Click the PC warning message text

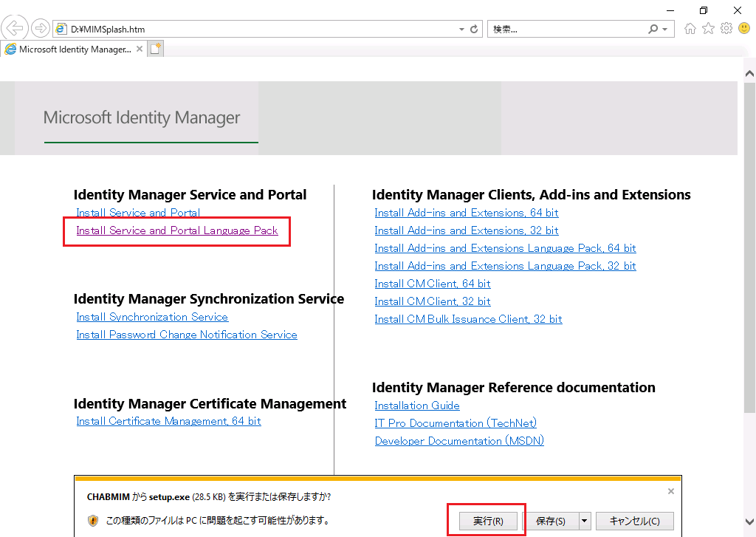(218, 521)
